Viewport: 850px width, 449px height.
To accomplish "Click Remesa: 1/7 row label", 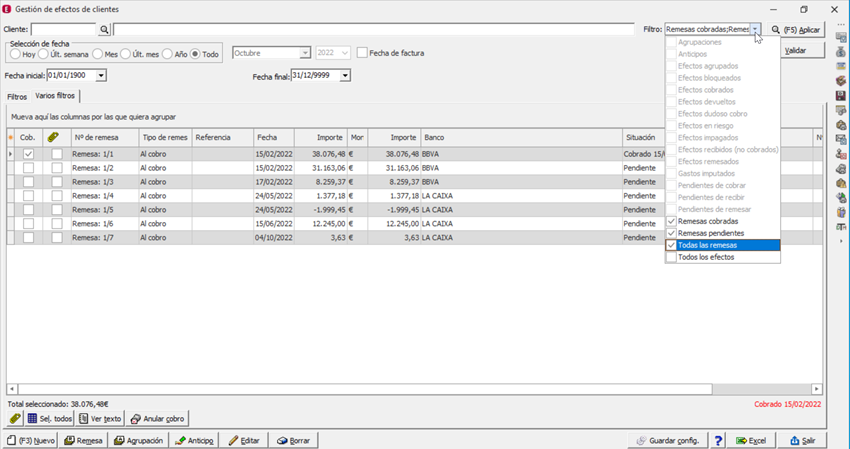I will [93, 238].
